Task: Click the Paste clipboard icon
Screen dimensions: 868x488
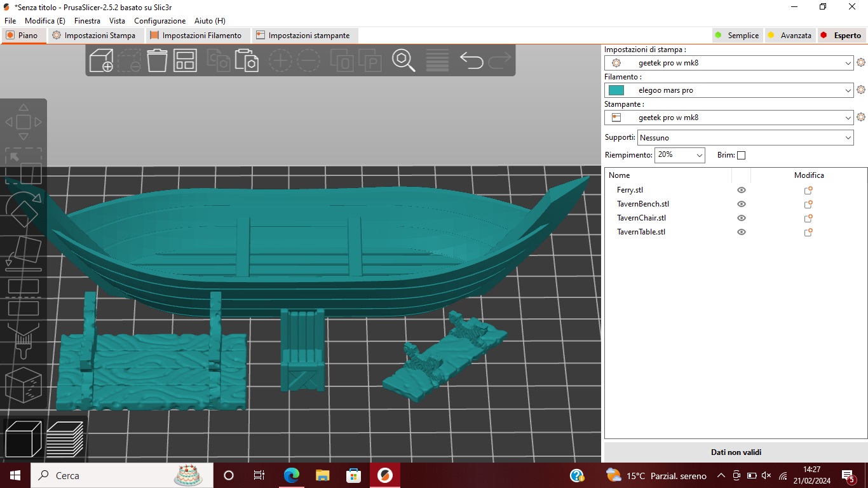Action: (247, 60)
